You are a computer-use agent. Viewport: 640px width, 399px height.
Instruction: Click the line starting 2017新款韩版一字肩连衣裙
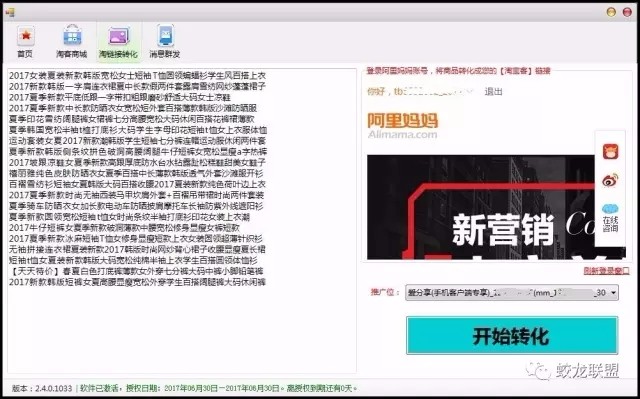click(x=137, y=86)
